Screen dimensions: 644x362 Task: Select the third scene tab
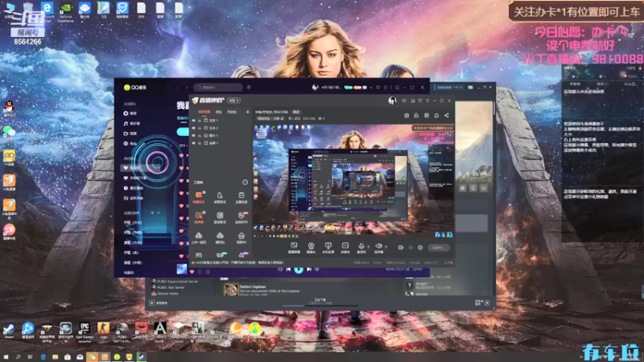tap(232, 112)
